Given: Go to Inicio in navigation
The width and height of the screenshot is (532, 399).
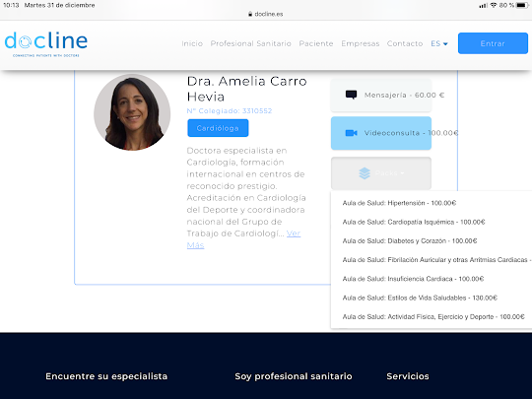Looking at the screenshot, I should (192, 43).
